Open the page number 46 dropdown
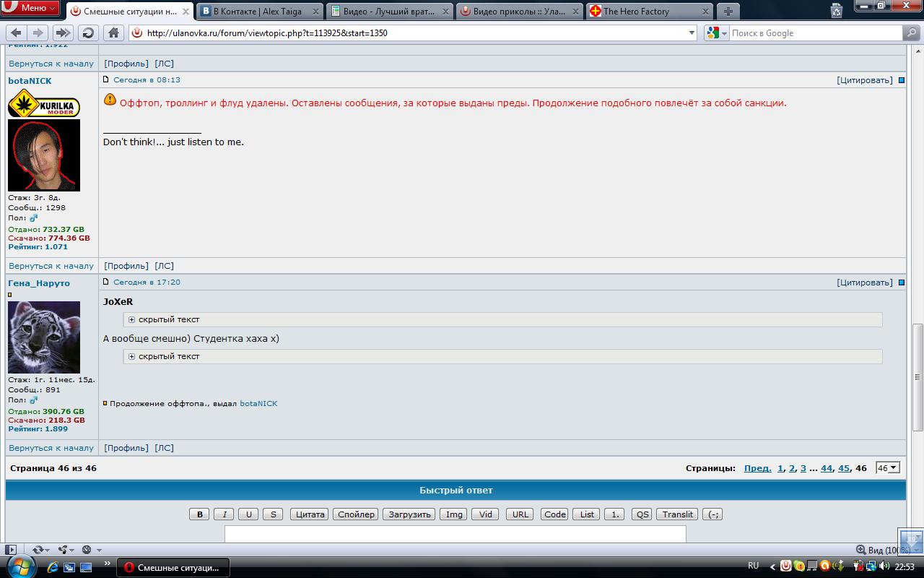This screenshot has width=924, height=578. tap(887, 468)
